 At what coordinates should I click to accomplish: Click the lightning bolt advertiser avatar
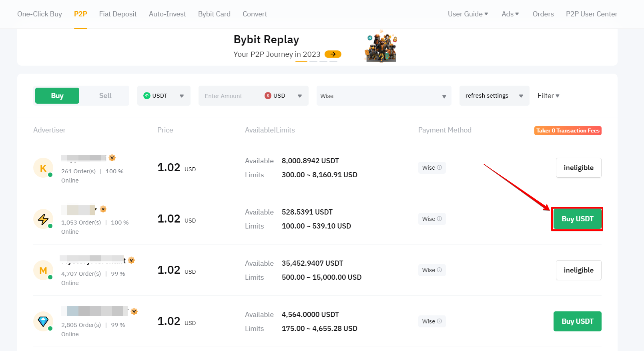pyautogui.click(x=43, y=219)
